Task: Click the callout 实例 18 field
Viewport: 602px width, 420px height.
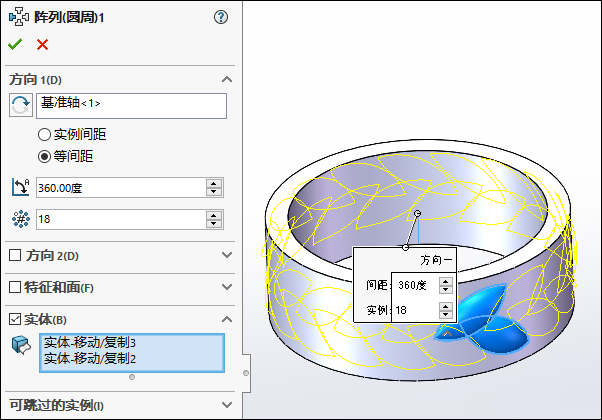Action: [x=415, y=310]
